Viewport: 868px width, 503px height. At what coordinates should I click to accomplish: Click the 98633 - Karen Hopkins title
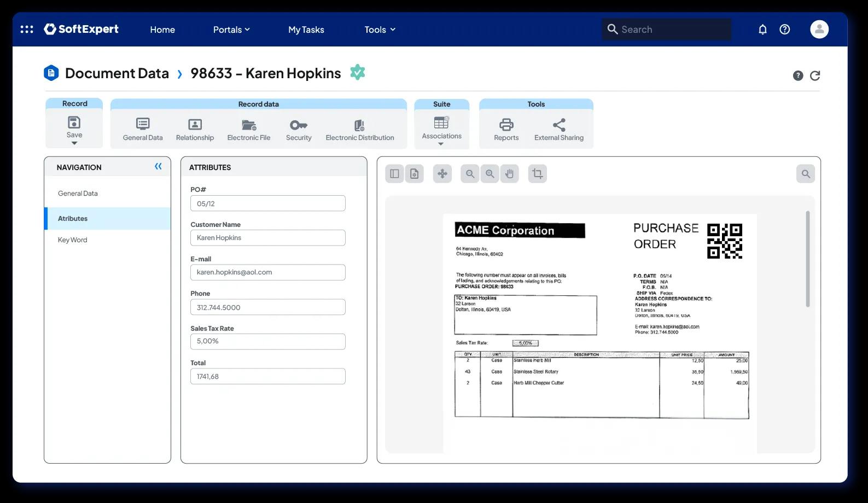tap(265, 73)
